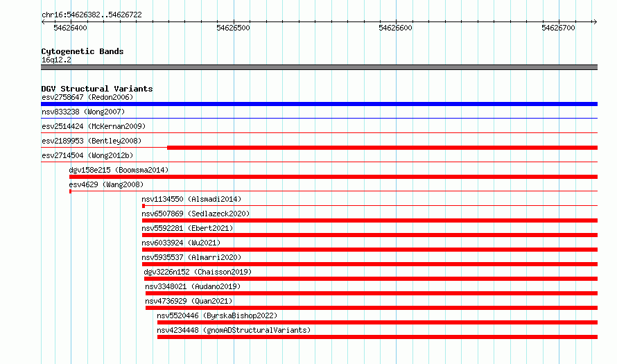Open nsv6507869 (Sedlazeck2020) variant

[x=195, y=214]
